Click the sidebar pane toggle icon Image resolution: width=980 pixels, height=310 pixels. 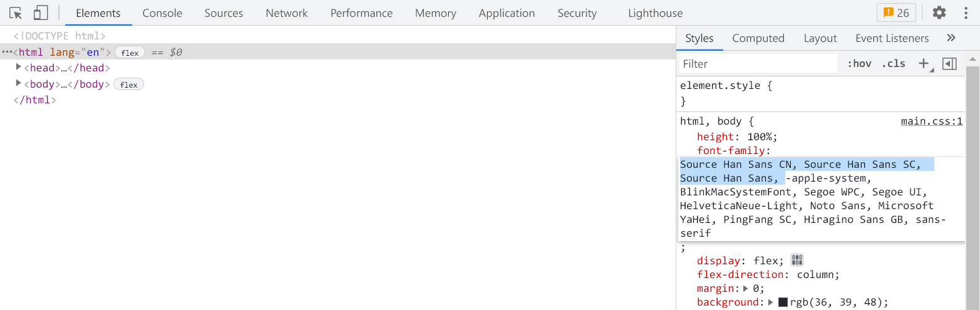pyautogui.click(x=949, y=64)
